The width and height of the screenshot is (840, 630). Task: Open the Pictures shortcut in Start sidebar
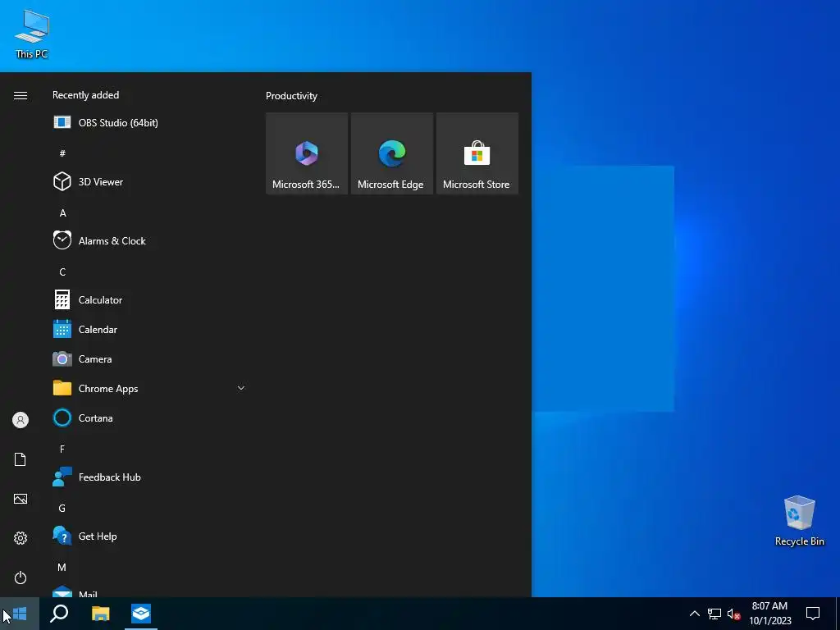tap(21, 499)
